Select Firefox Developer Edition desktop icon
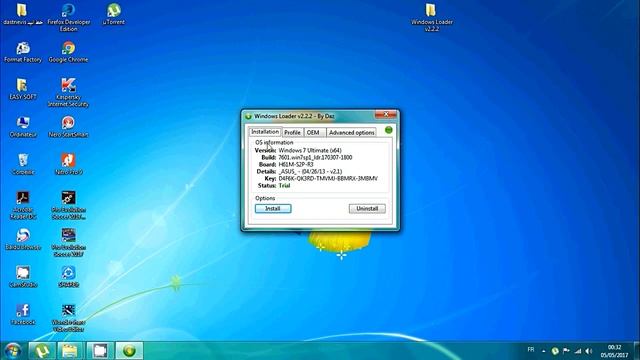 pyautogui.click(x=69, y=17)
